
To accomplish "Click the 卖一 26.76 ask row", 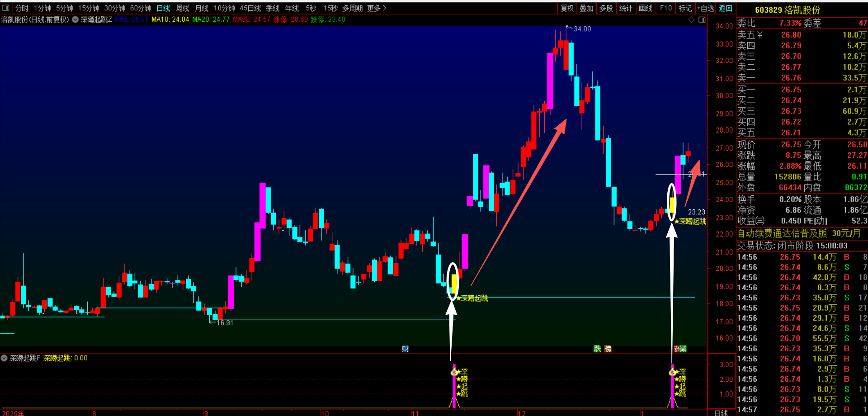I will (x=802, y=78).
